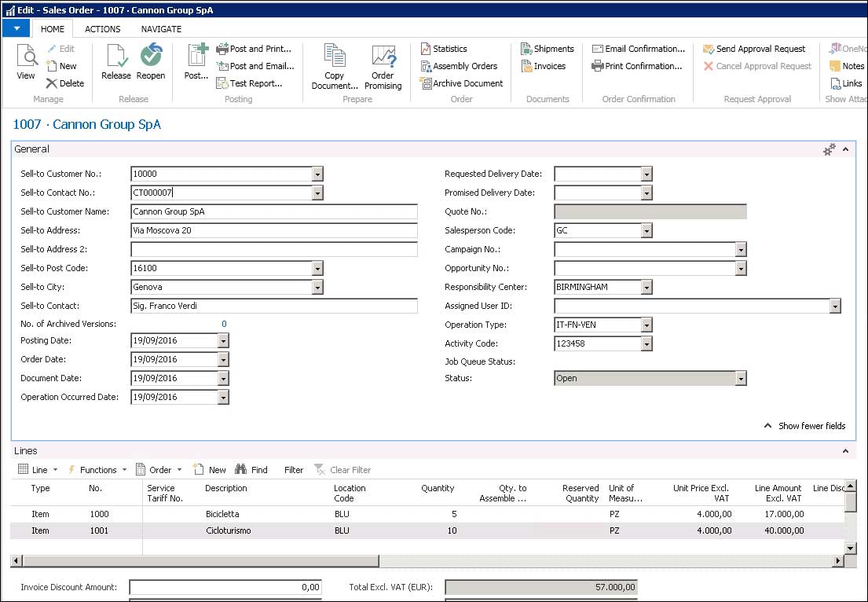868x602 pixels.
Task: Open the Statistics icon in the Order group
Action: click(x=426, y=49)
